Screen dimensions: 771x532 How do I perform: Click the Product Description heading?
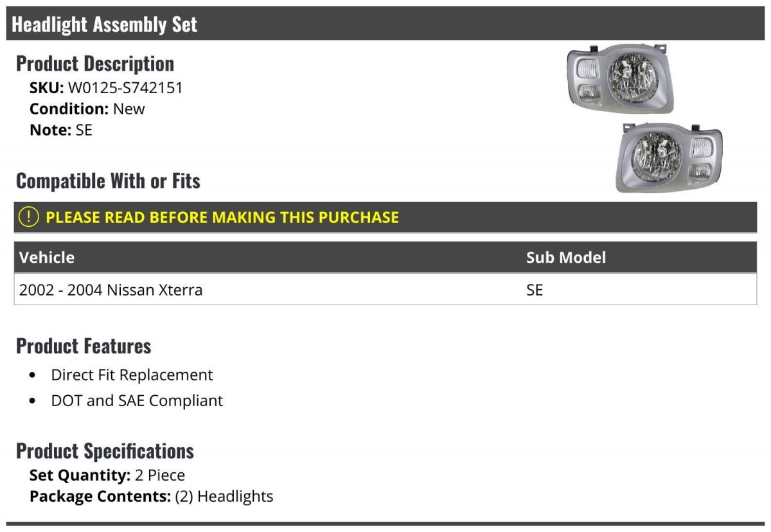pyautogui.click(x=95, y=64)
